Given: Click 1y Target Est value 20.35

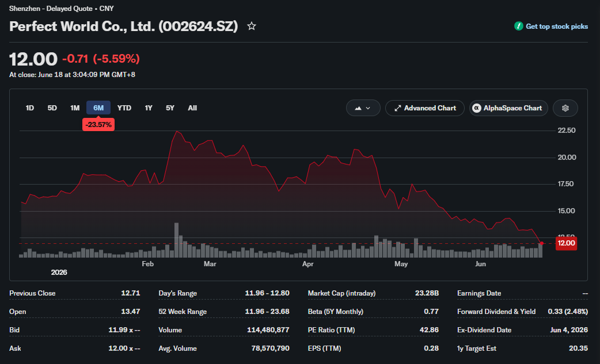Looking at the screenshot, I should point(578,348).
